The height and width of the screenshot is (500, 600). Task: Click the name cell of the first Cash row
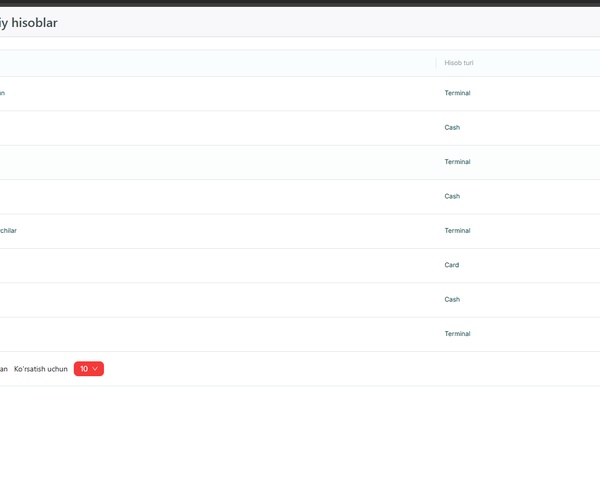200,128
